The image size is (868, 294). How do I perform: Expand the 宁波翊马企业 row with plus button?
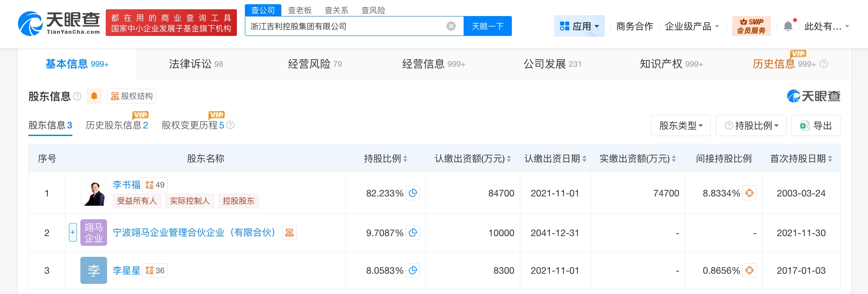tap(73, 232)
